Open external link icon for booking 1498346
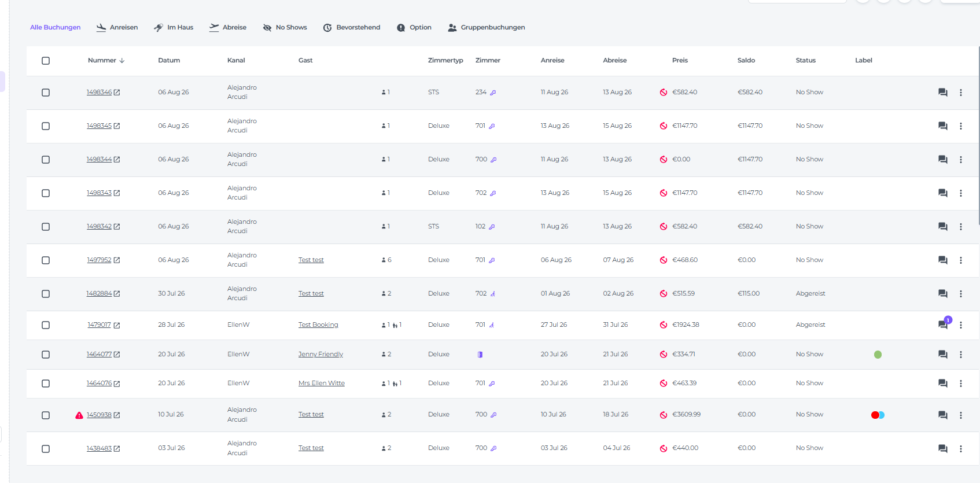The width and height of the screenshot is (980, 483). pyautogui.click(x=117, y=93)
